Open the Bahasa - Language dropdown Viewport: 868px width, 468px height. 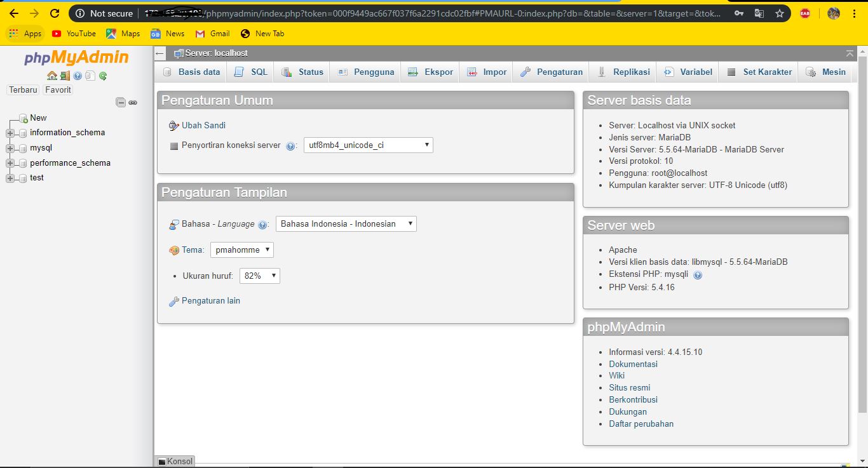[346, 224]
